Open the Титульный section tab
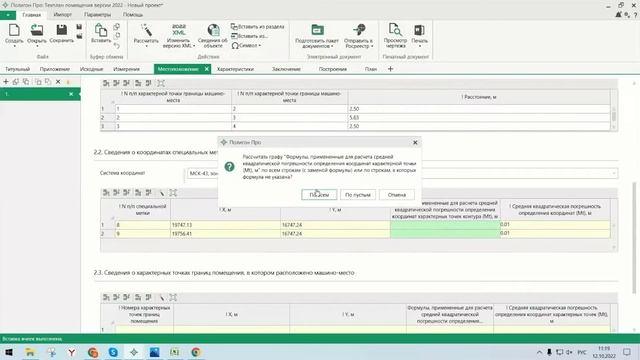The height and width of the screenshot is (360, 640). point(18,69)
